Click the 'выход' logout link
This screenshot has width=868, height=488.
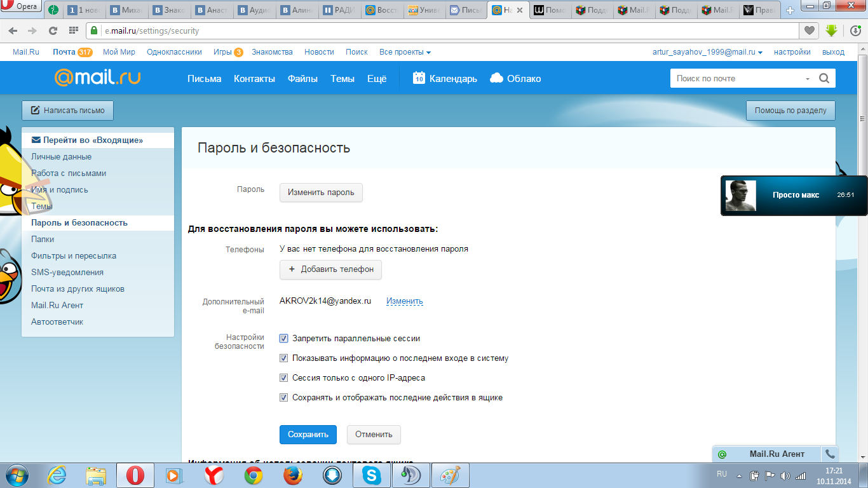point(833,52)
